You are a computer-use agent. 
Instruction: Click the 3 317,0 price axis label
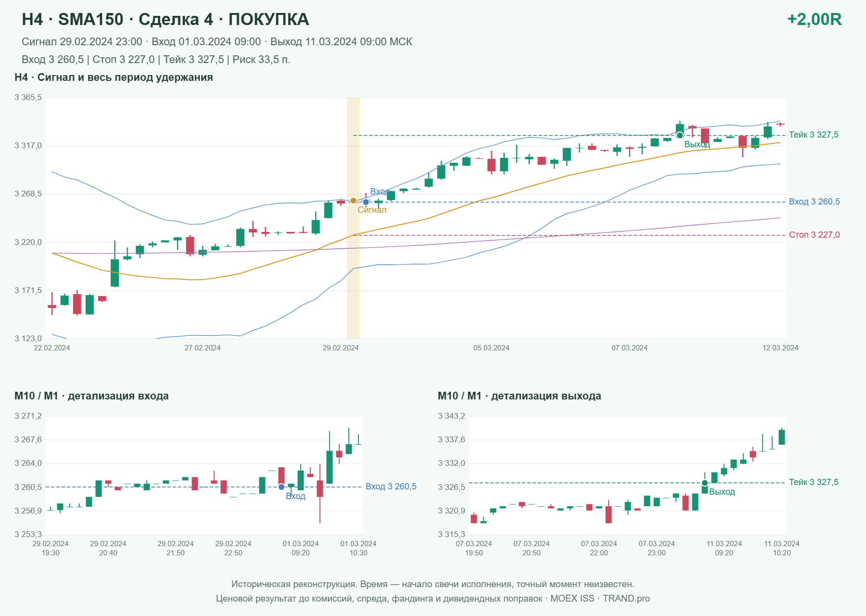tap(28, 146)
